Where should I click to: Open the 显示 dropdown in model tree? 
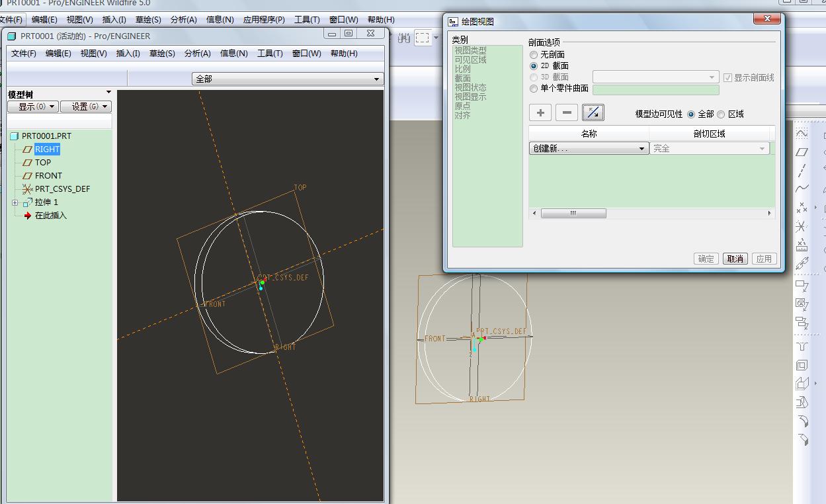point(33,106)
